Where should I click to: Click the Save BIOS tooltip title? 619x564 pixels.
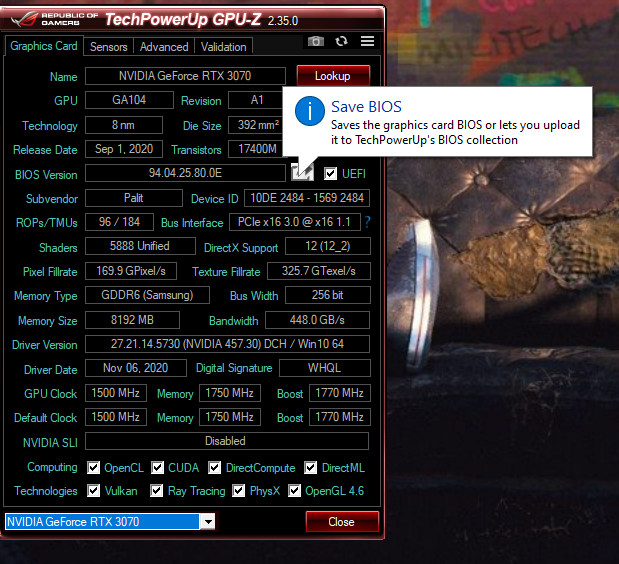tap(366, 107)
